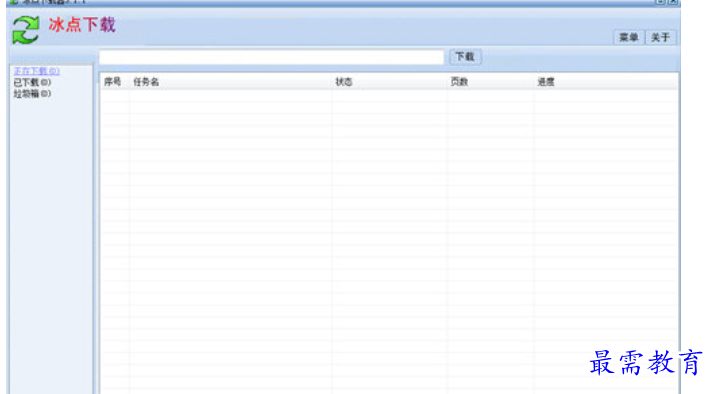Select 垃圾箱 (0) in the sidebar
Image resolution: width=711 pixels, height=394 pixels.
click(x=32, y=94)
